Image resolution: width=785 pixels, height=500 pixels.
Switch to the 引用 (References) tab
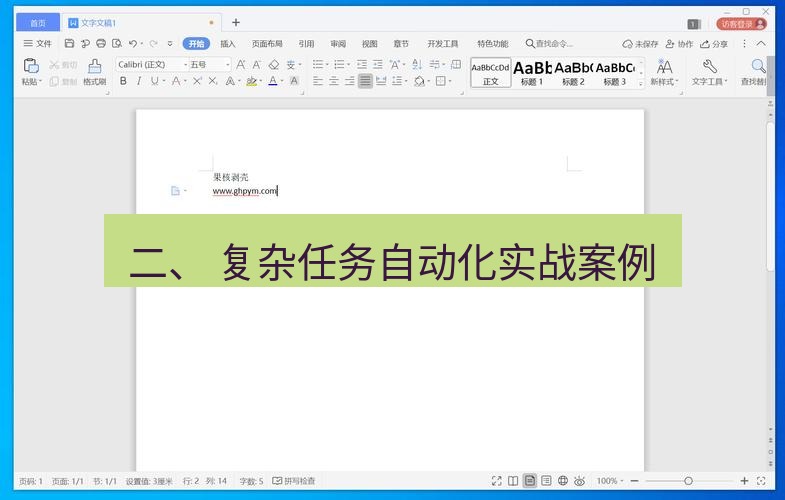point(306,44)
